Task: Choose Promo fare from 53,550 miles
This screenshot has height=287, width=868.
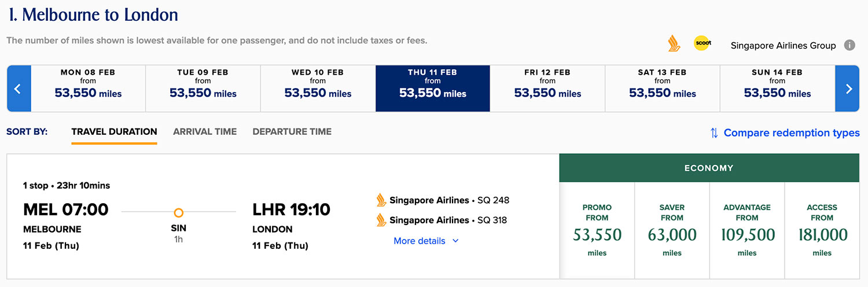Action: pyautogui.click(x=597, y=230)
